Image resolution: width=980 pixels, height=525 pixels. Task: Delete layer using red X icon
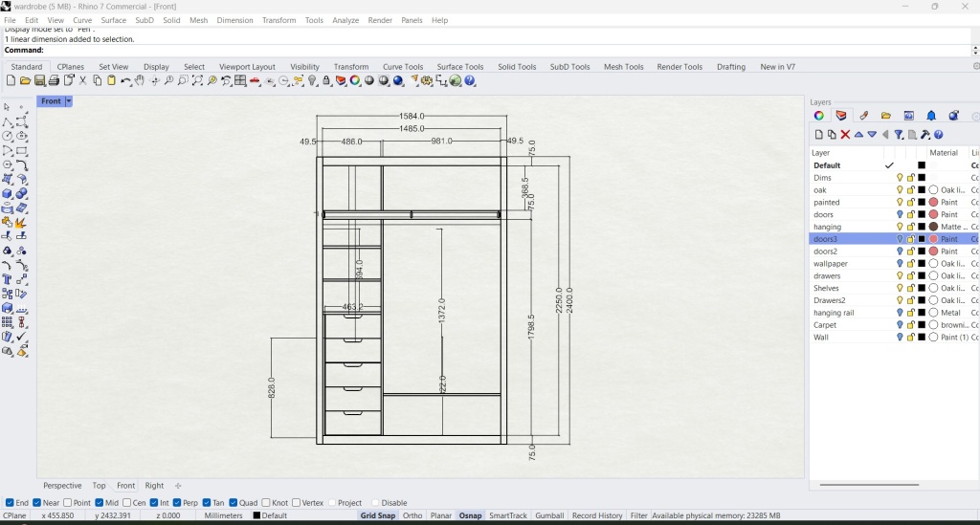pos(845,135)
